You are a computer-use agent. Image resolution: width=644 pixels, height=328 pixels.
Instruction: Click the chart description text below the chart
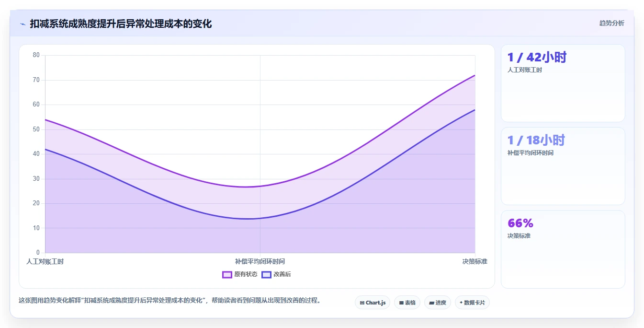pos(169,301)
